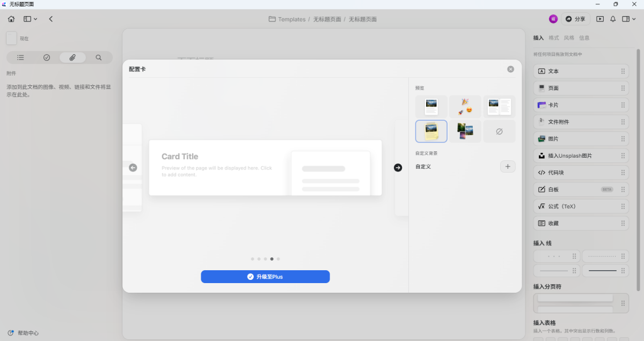Open sidebar search magnifier tab
Screen dimensions: 644x341
point(99,57)
